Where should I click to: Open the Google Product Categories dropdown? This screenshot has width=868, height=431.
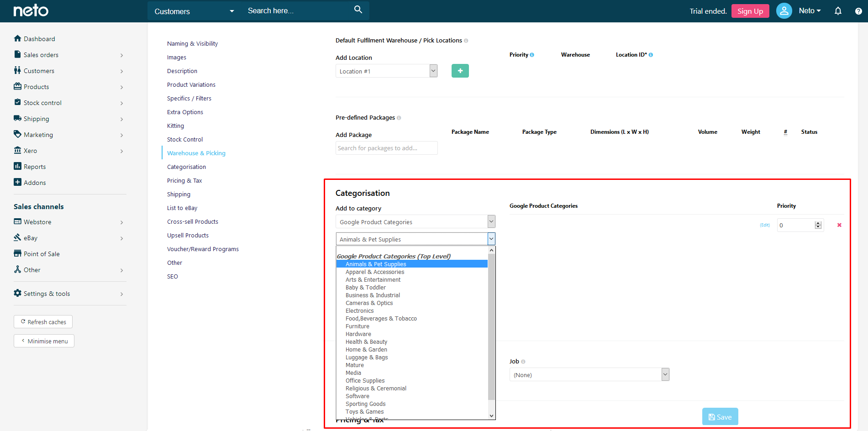coord(416,222)
